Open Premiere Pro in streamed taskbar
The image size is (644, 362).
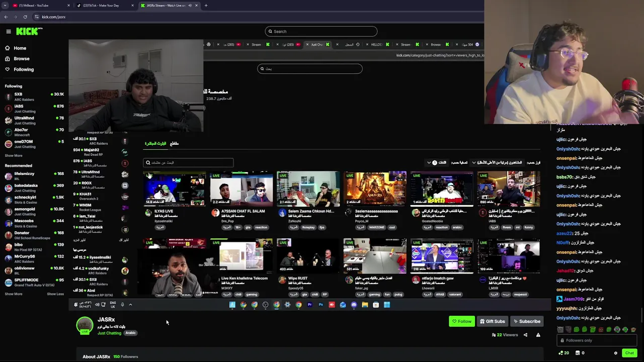(x=309, y=305)
